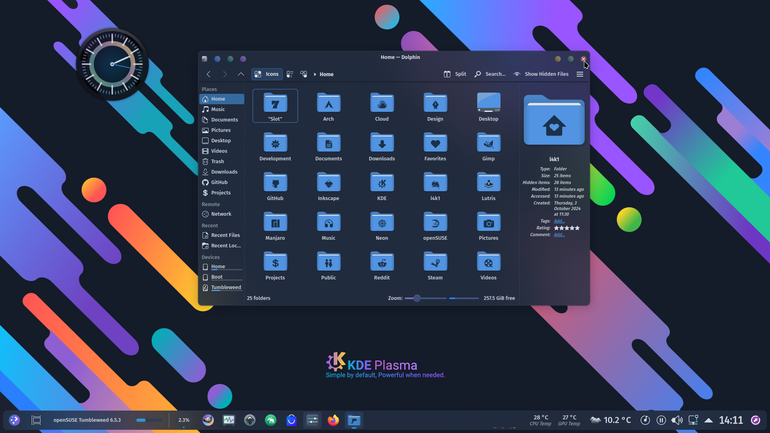Toggle Split view

point(455,74)
